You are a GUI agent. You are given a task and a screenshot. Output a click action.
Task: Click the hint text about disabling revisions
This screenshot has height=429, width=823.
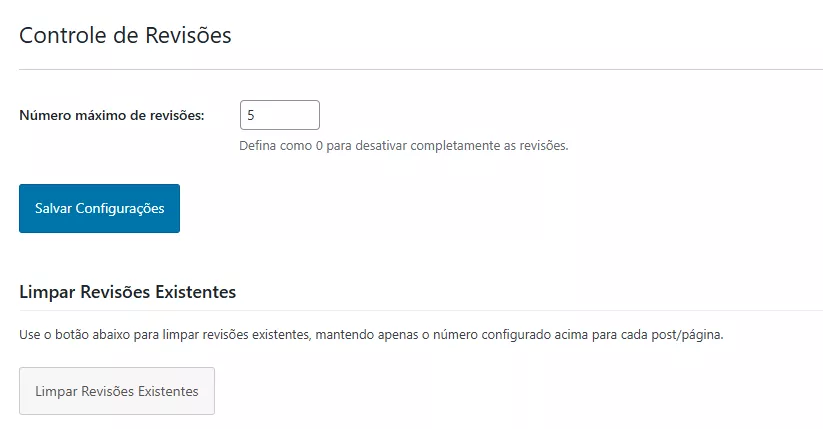[403, 145]
